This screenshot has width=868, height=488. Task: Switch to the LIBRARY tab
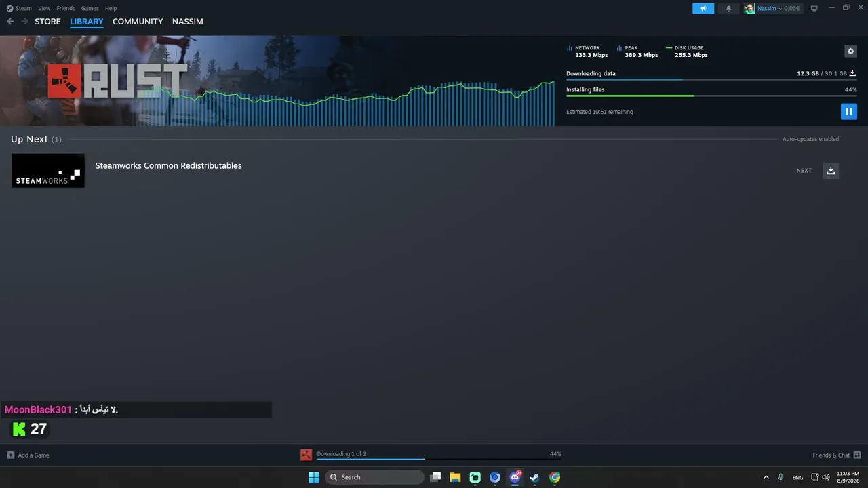pos(87,22)
